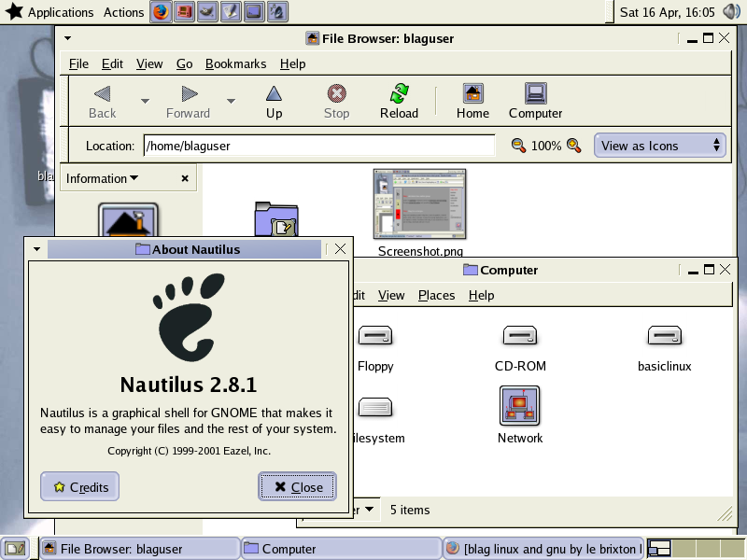The image size is (747, 560).
Task: Go Up one folder level
Action: click(x=274, y=102)
